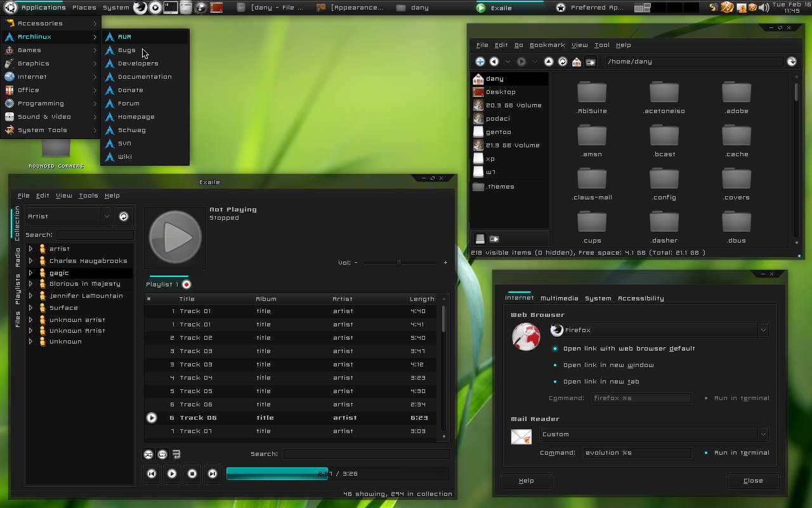Image resolution: width=812 pixels, height=508 pixels.
Task: Adjust the Exaile volume slider
Action: pyautogui.click(x=400, y=263)
